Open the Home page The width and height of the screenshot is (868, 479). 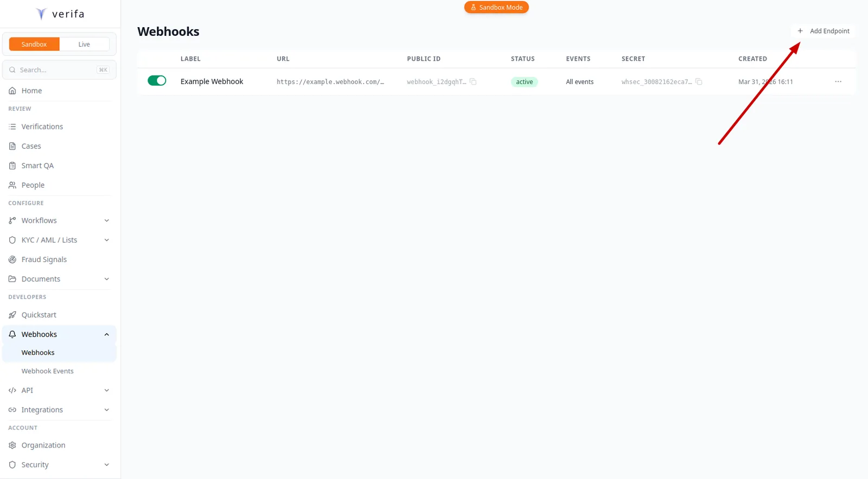click(x=59, y=91)
